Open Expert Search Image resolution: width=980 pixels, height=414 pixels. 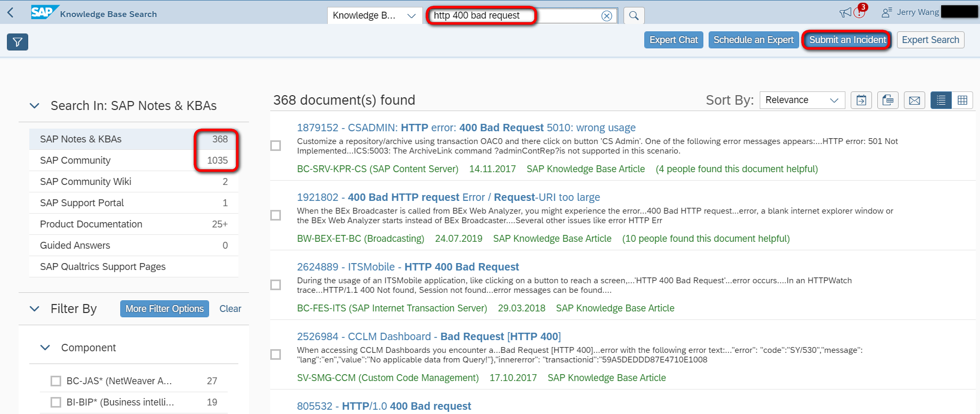[931, 40]
